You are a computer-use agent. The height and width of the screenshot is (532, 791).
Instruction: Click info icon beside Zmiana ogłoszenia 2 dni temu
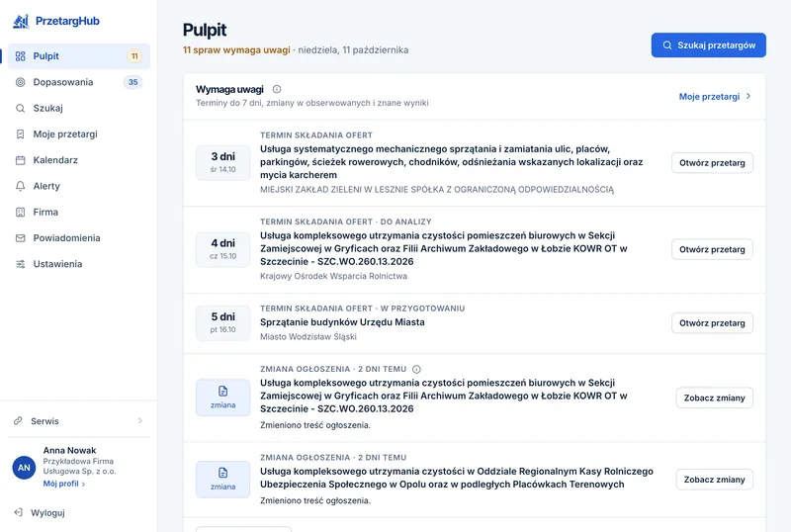[416, 369]
